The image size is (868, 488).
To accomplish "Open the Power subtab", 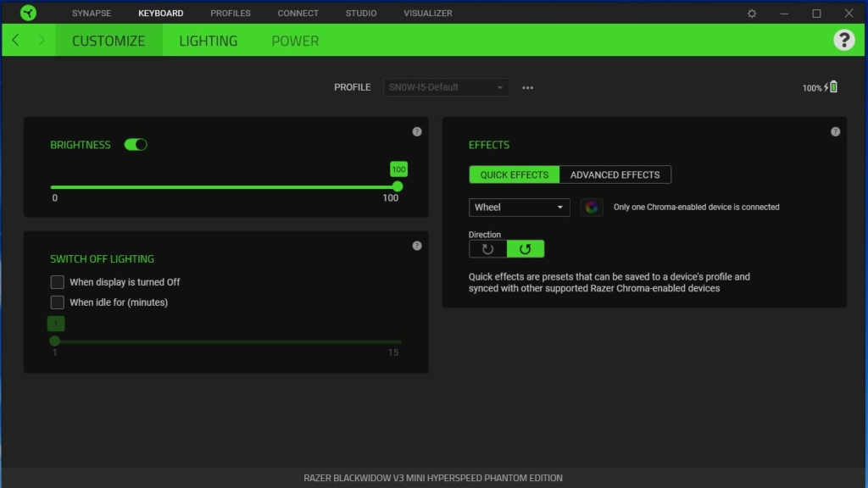I will tap(295, 41).
